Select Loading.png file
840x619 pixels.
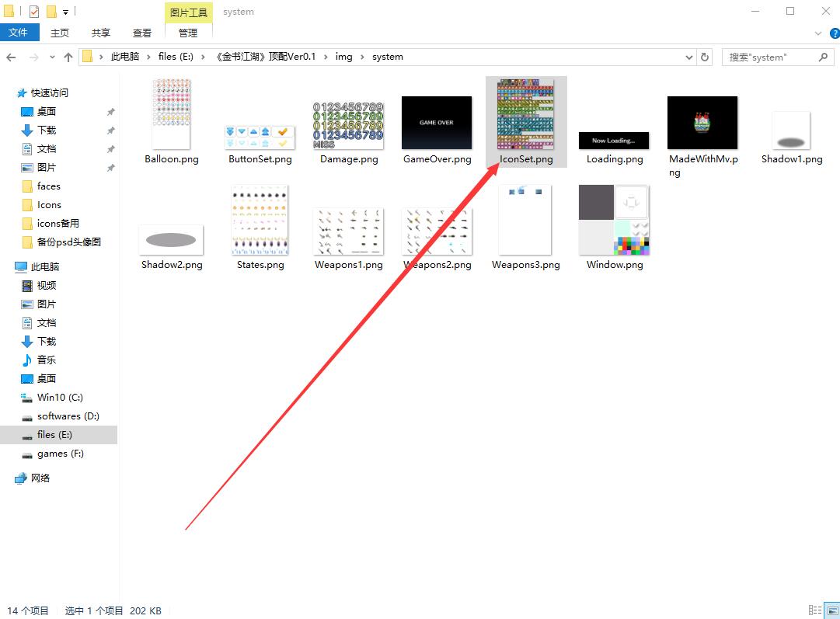point(615,141)
